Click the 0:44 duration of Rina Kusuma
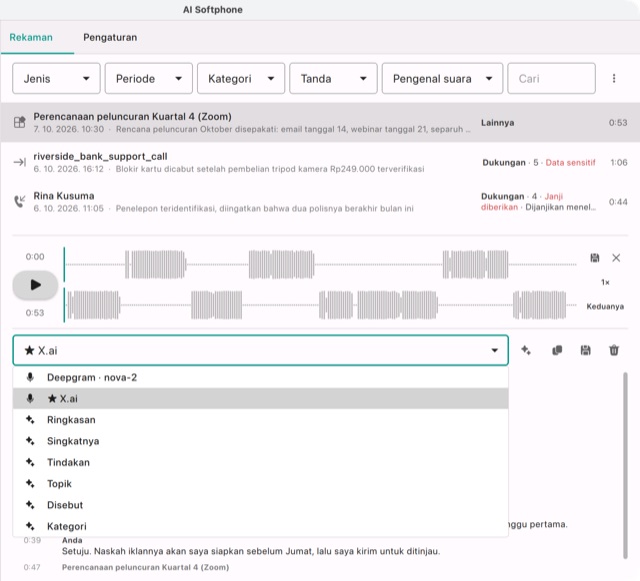Image resolution: width=640 pixels, height=581 pixels. click(618, 202)
